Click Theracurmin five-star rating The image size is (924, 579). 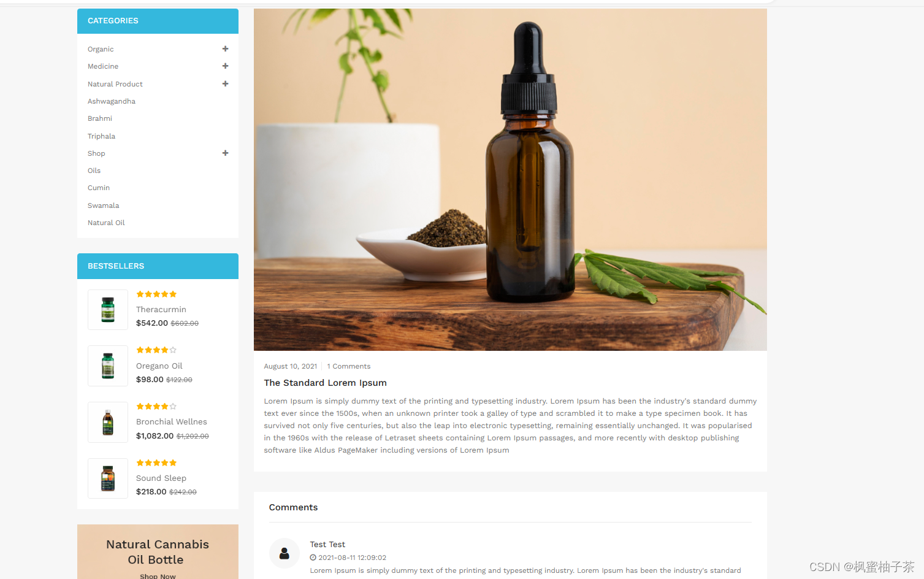(156, 294)
